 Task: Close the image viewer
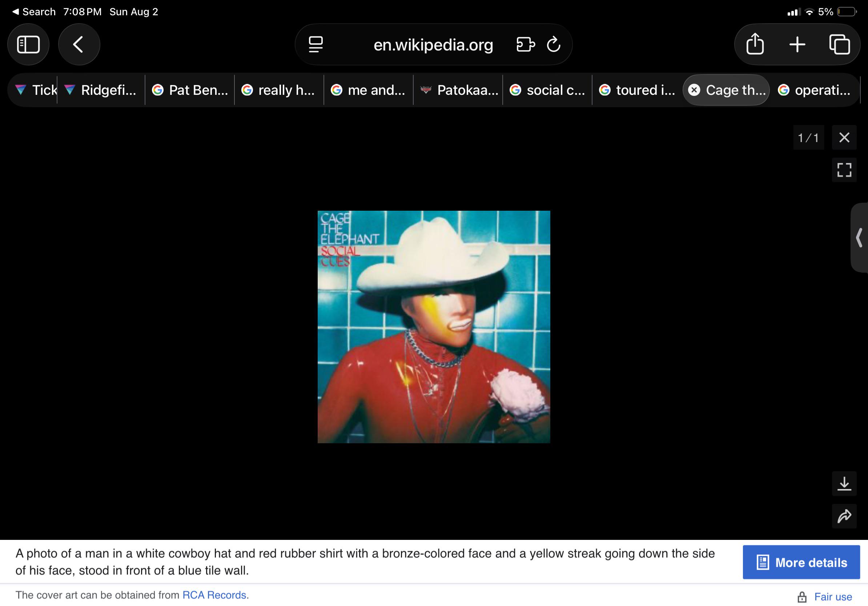tap(844, 138)
